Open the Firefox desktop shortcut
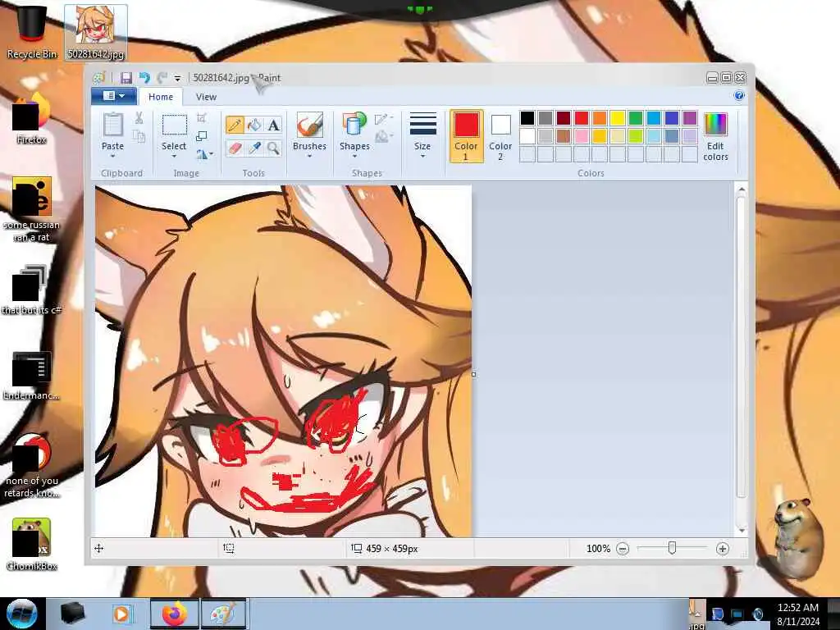This screenshot has width=840, height=630. pos(31,119)
